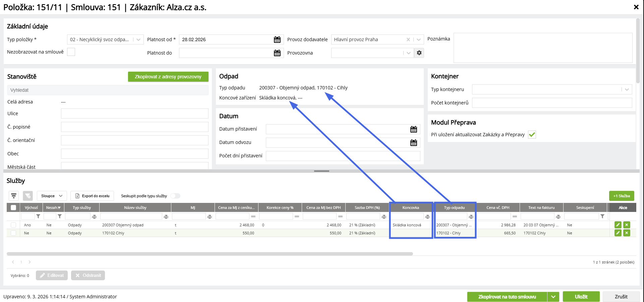This screenshot has width=644, height=302.
Task: Expand the Zkopírovat na tuto smlouvu arrow
Action: pyautogui.click(x=553, y=297)
